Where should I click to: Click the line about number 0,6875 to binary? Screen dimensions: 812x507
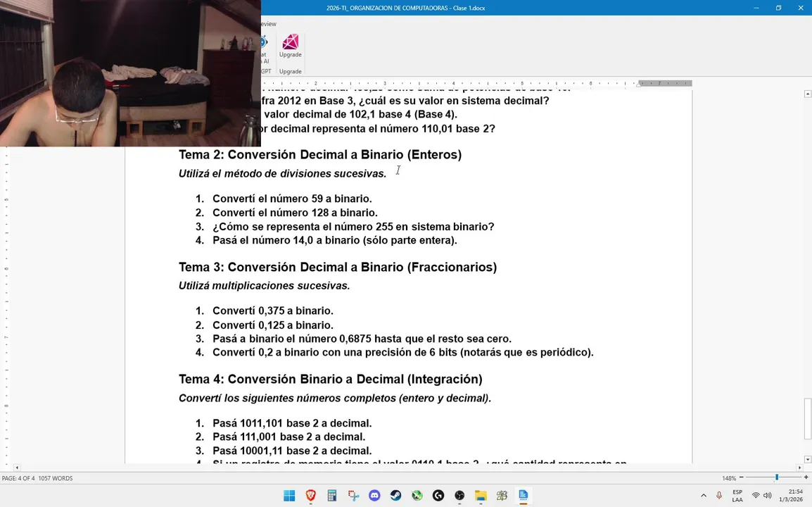362,339
